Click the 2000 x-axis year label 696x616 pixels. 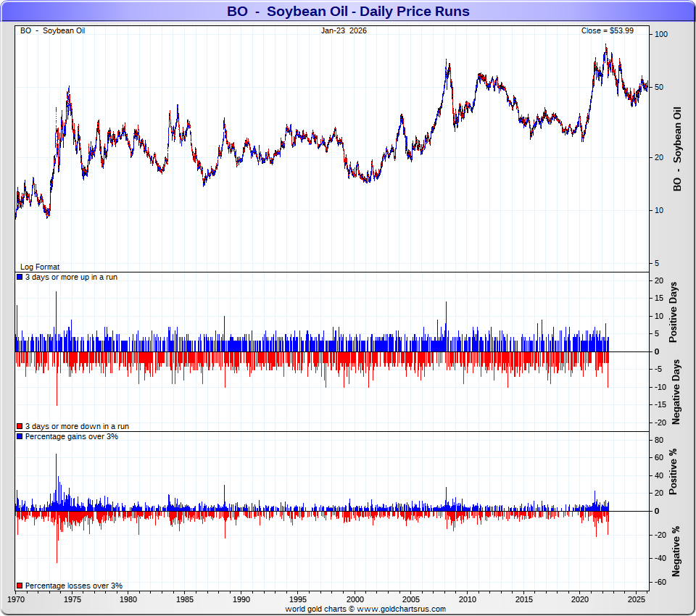[x=355, y=599]
